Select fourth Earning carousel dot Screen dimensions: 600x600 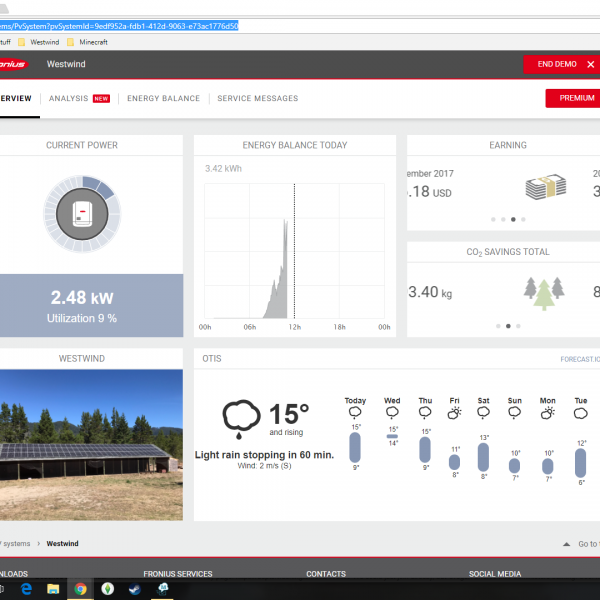point(523,219)
